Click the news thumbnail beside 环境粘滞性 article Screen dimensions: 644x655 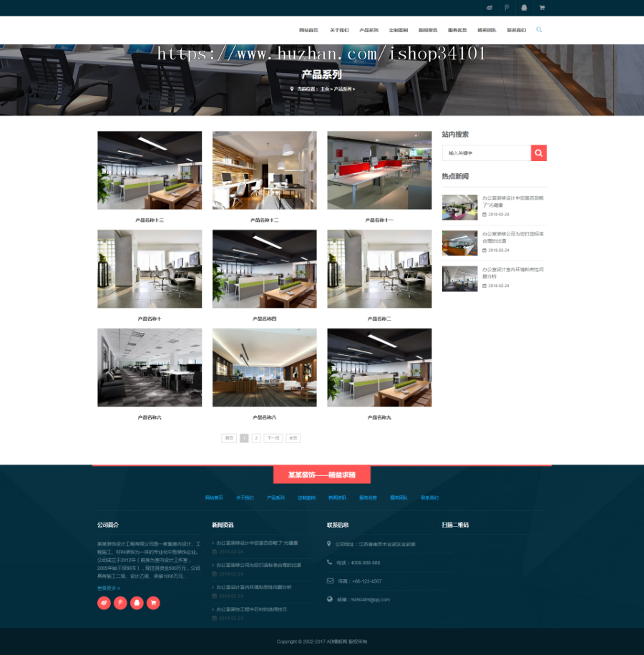[459, 279]
